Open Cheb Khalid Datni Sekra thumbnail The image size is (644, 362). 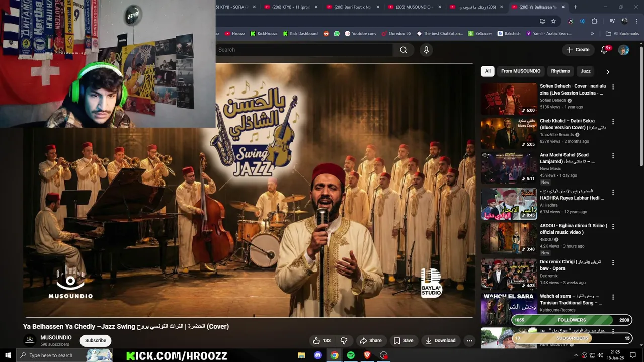click(509, 133)
